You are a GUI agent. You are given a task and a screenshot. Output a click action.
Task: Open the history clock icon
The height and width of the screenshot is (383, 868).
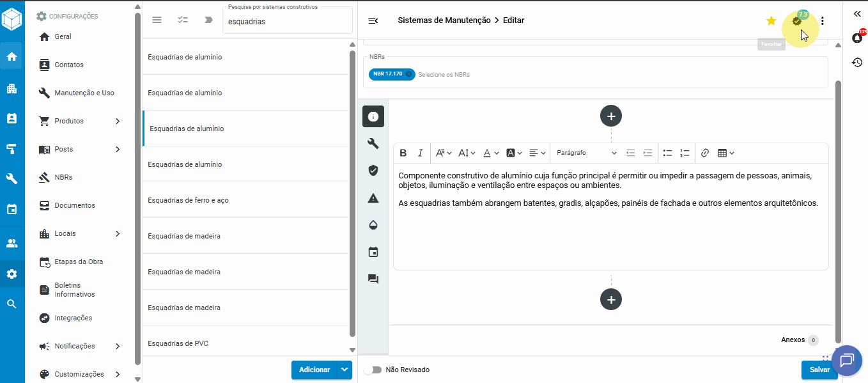[x=857, y=63]
